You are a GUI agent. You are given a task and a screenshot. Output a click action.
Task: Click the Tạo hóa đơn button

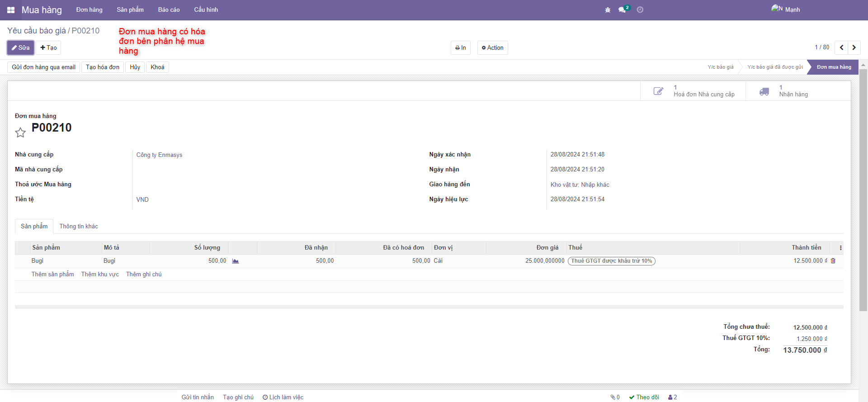click(103, 67)
